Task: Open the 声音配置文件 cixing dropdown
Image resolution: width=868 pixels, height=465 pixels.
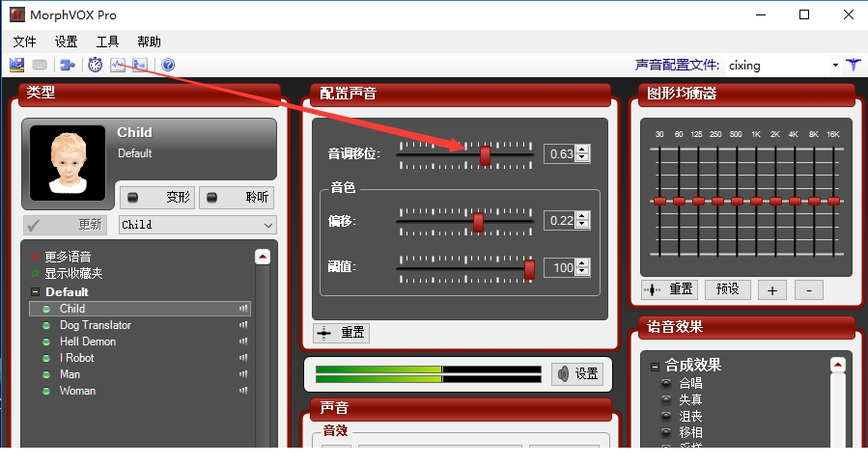Action: click(x=835, y=66)
